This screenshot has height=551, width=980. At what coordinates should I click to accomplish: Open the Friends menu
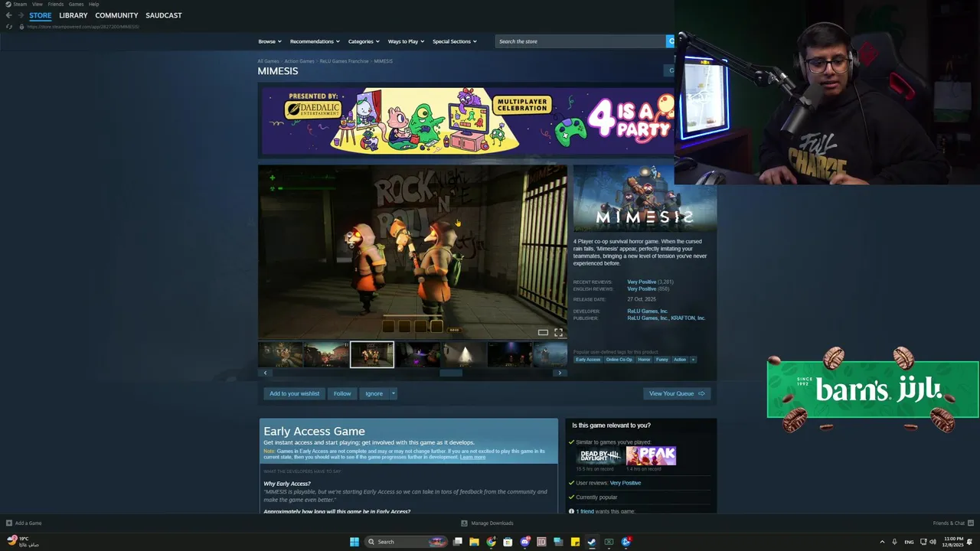[x=56, y=4]
